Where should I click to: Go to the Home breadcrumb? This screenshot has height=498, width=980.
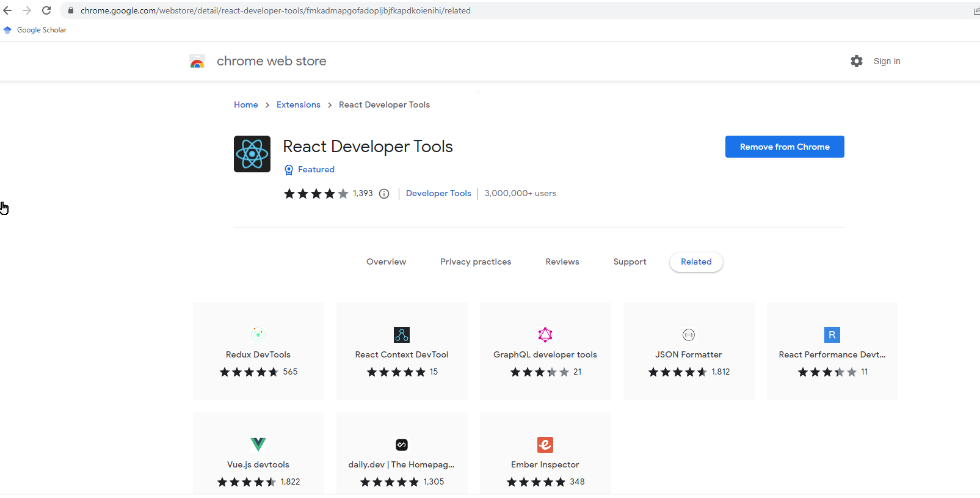(x=246, y=104)
